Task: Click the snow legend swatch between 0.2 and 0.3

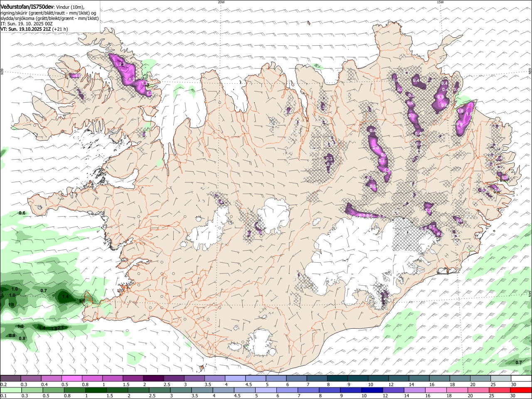Action: (10, 378)
